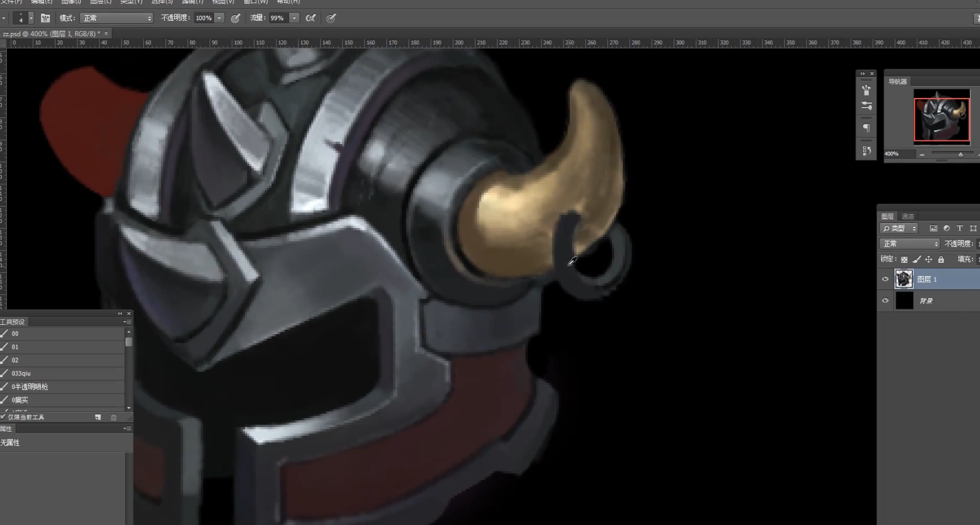Click flow 99% value field

[x=278, y=18]
